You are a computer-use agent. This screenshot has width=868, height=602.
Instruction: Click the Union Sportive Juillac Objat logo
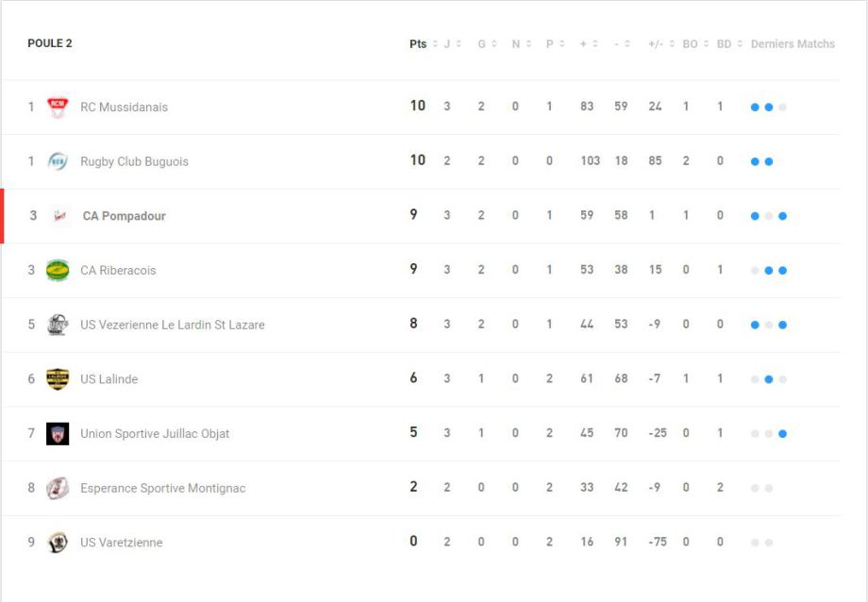point(58,434)
